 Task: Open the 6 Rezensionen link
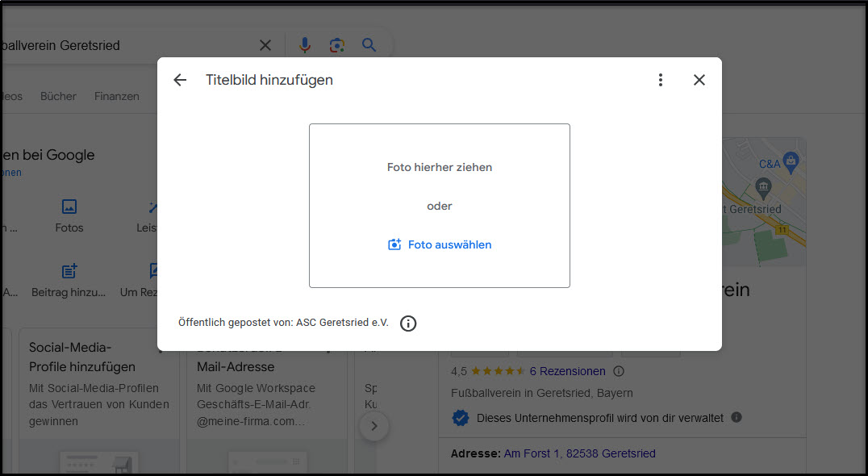coord(567,371)
